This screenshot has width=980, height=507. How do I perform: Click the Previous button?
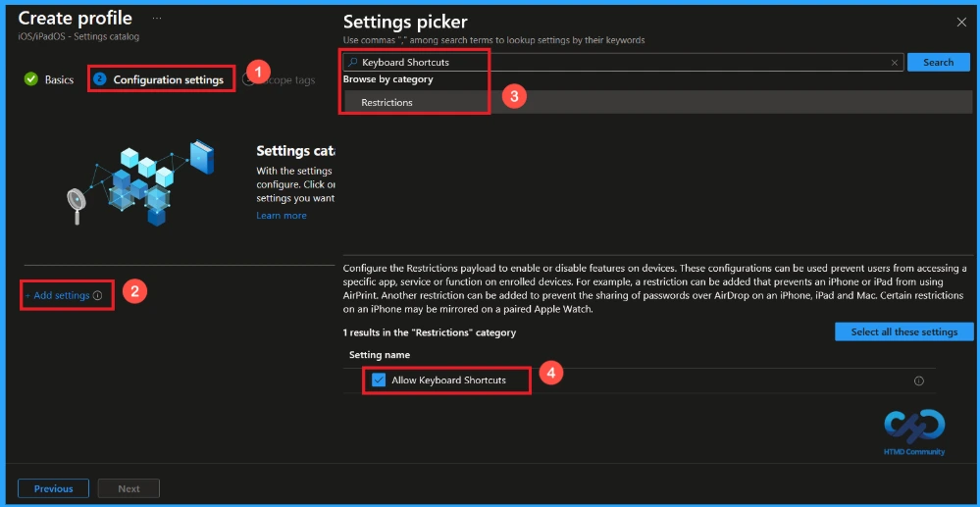(x=53, y=489)
